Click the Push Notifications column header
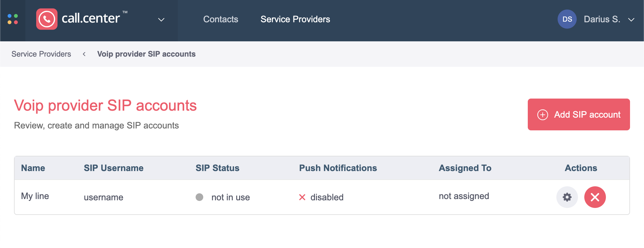Image resolution: width=644 pixels, height=248 pixels. 338,168
